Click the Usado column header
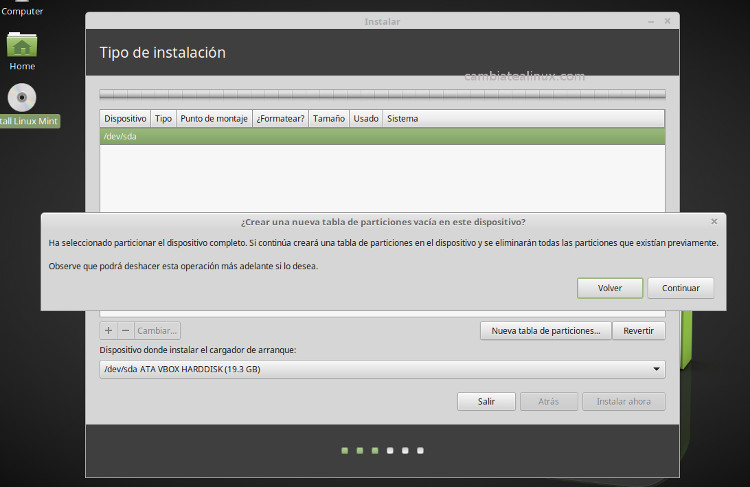Viewport: 750px width, 487px height. pyautogui.click(x=366, y=119)
